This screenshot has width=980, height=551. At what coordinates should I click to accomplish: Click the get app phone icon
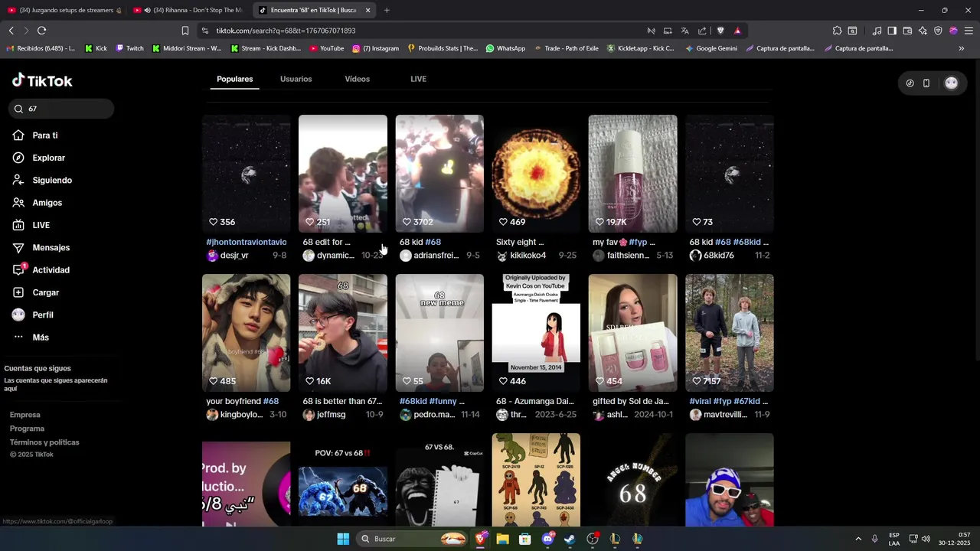coord(926,83)
